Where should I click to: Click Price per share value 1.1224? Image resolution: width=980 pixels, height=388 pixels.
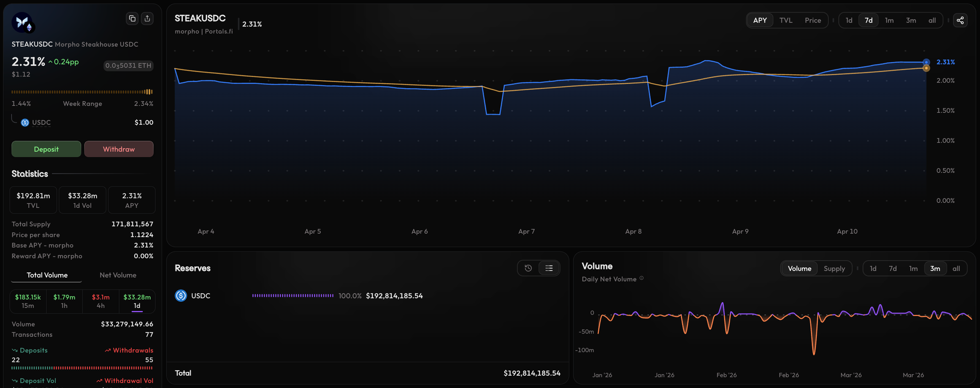(x=142, y=235)
